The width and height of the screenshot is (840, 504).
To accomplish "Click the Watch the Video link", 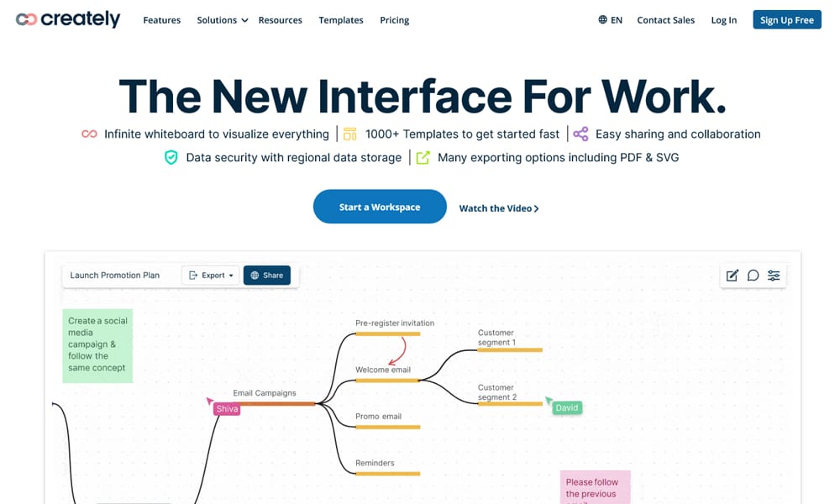I will coord(498,208).
